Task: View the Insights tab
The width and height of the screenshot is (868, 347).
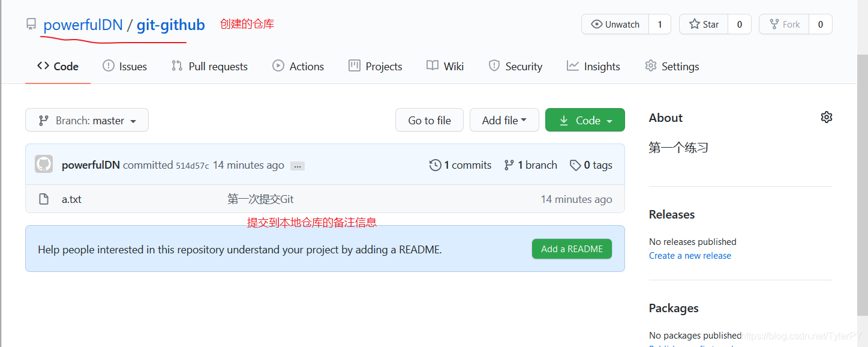Action: pos(593,67)
